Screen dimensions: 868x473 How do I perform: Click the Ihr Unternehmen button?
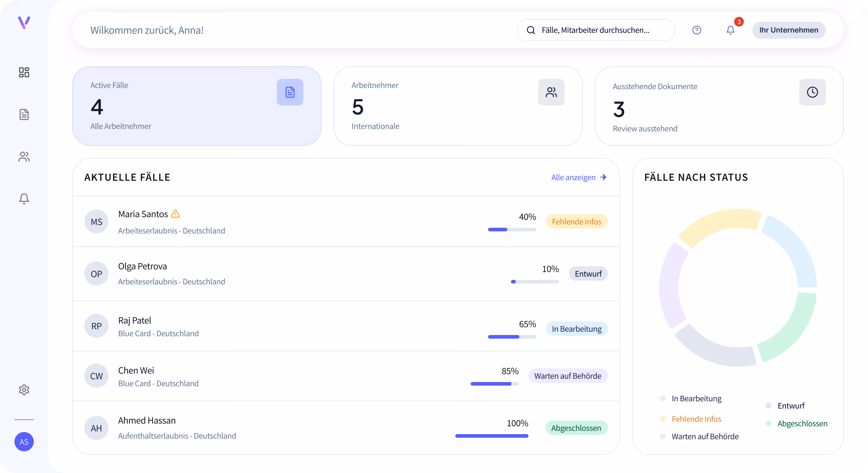pos(788,30)
